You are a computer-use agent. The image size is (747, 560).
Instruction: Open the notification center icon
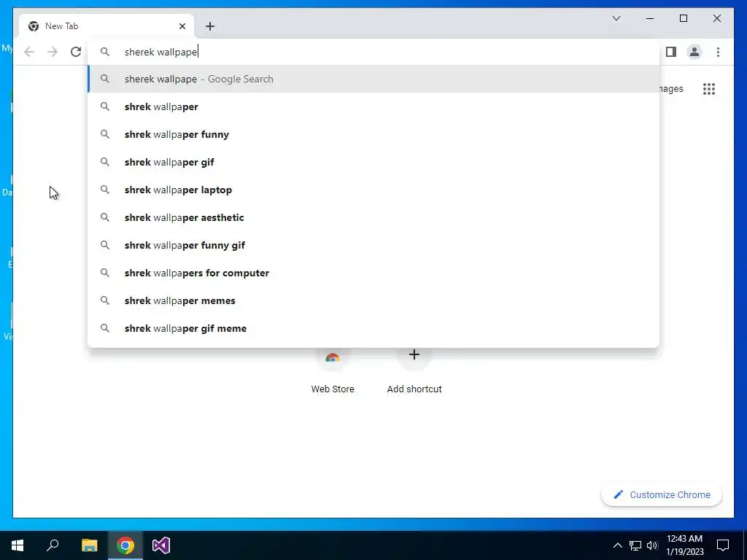coord(723,545)
